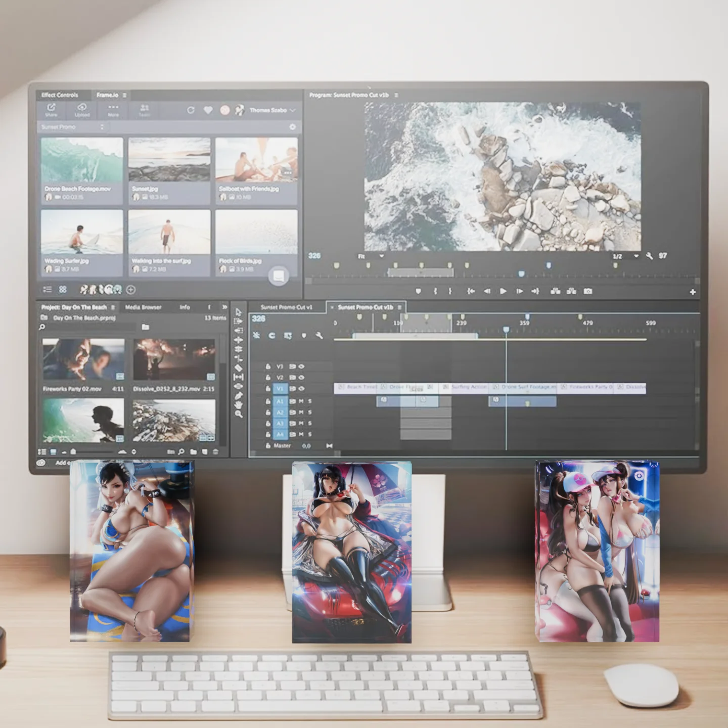
Task: Mute audio track A2
Action: pyautogui.click(x=301, y=412)
